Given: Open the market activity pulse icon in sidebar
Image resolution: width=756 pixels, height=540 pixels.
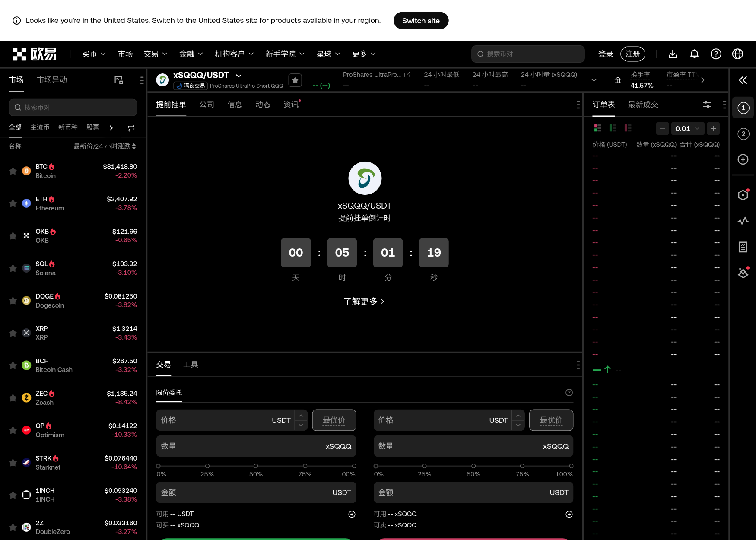Looking at the screenshot, I should (743, 221).
